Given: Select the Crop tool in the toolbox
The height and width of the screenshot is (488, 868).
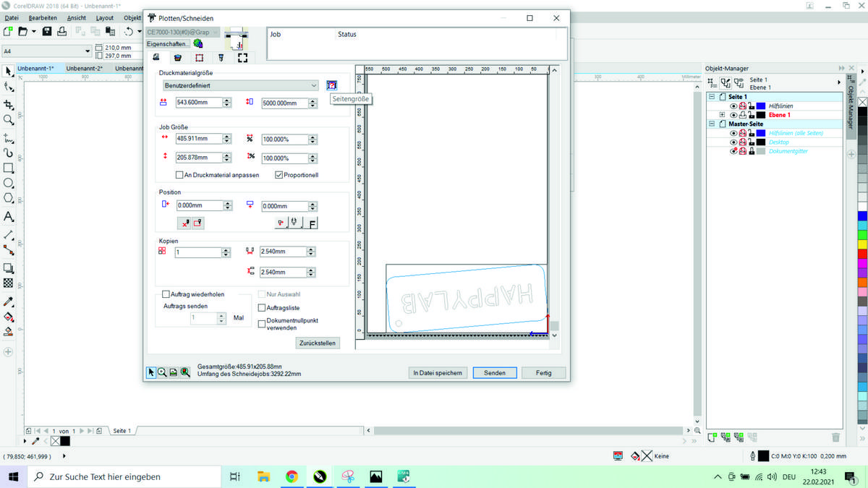Looking at the screenshot, I should point(9,105).
